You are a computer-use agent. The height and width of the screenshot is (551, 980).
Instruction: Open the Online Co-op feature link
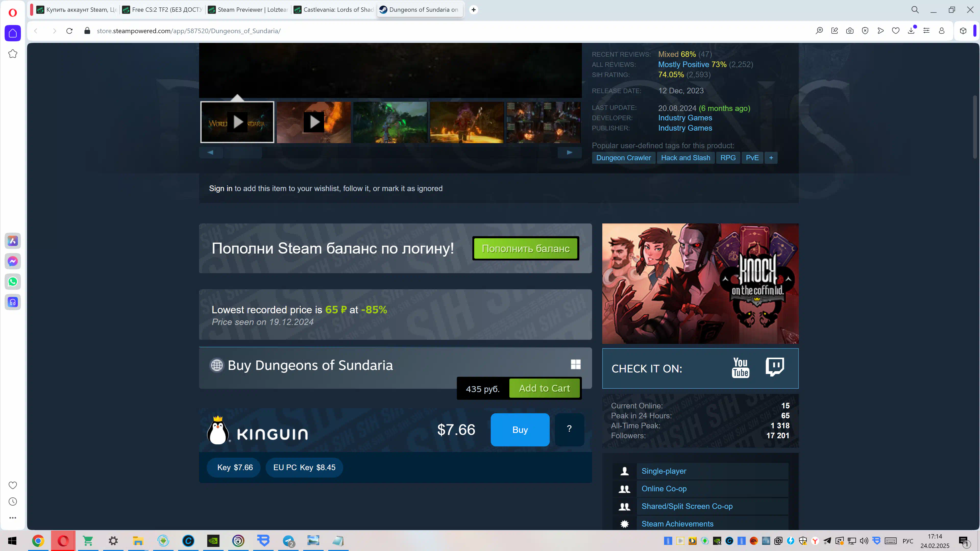pyautogui.click(x=664, y=489)
